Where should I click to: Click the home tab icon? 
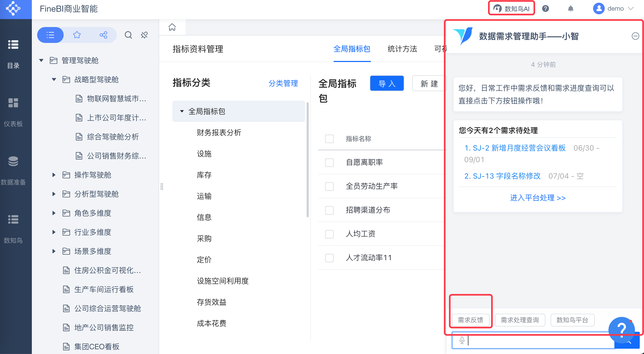point(172,27)
